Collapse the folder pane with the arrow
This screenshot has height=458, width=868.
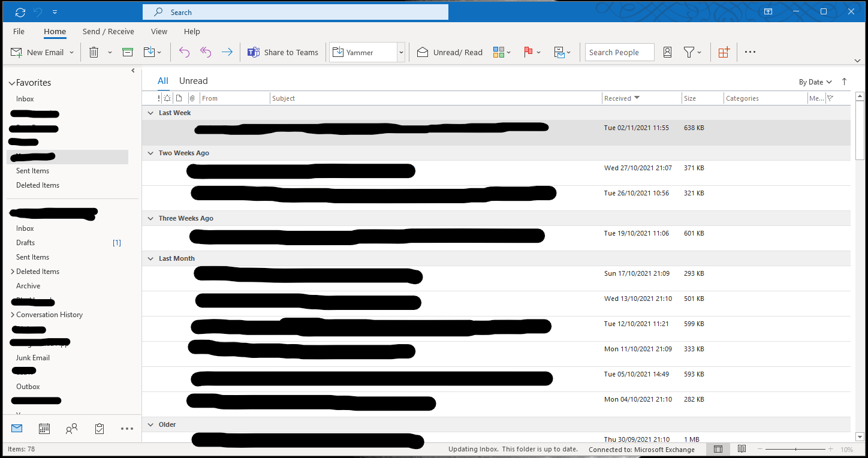[x=133, y=71]
